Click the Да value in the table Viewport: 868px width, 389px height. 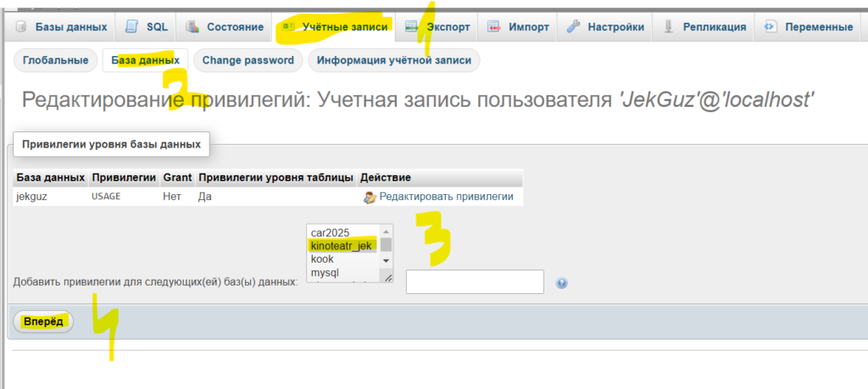click(205, 197)
